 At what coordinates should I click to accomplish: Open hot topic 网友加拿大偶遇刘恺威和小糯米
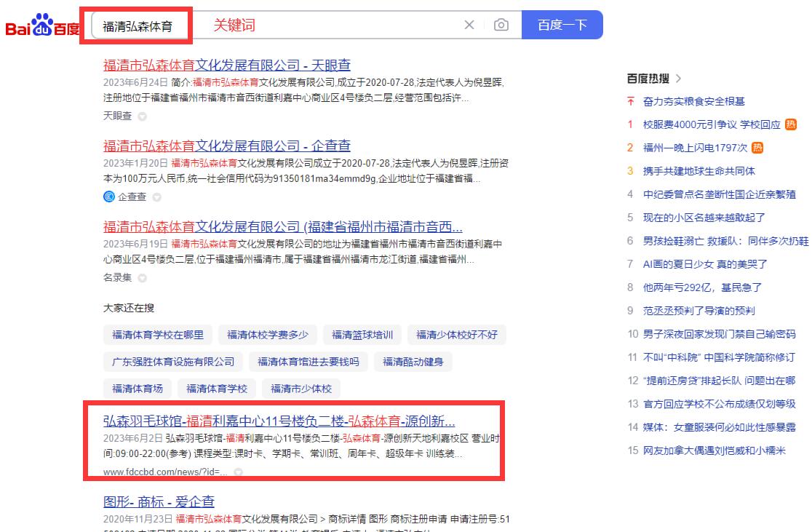(x=714, y=450)
